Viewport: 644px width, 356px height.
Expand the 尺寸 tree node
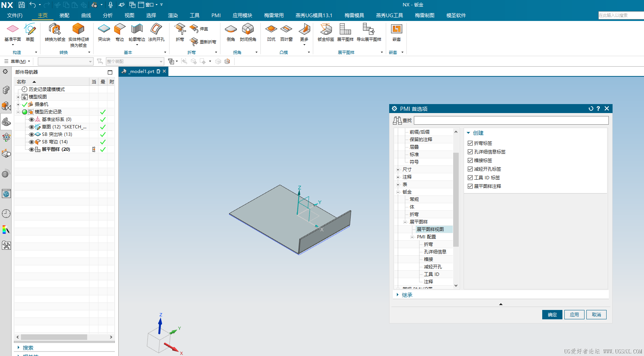click(x=398, y=170)
